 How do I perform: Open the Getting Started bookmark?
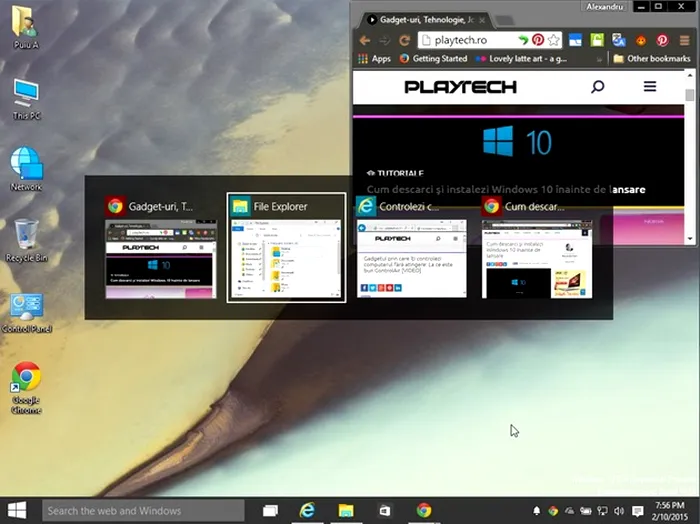(433, 58)
